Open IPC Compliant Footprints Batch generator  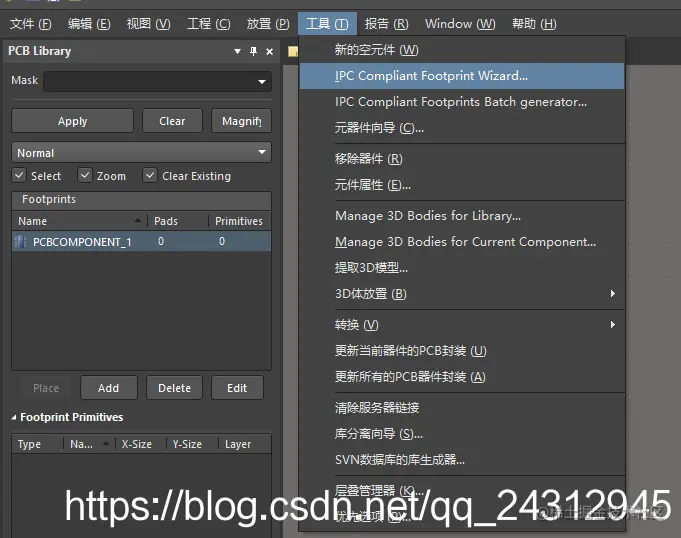point(462,102)
